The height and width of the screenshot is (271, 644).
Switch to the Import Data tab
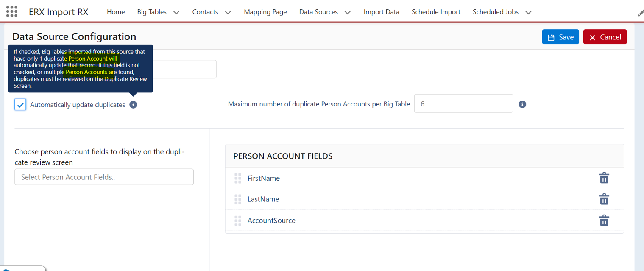tap(381, 12)
